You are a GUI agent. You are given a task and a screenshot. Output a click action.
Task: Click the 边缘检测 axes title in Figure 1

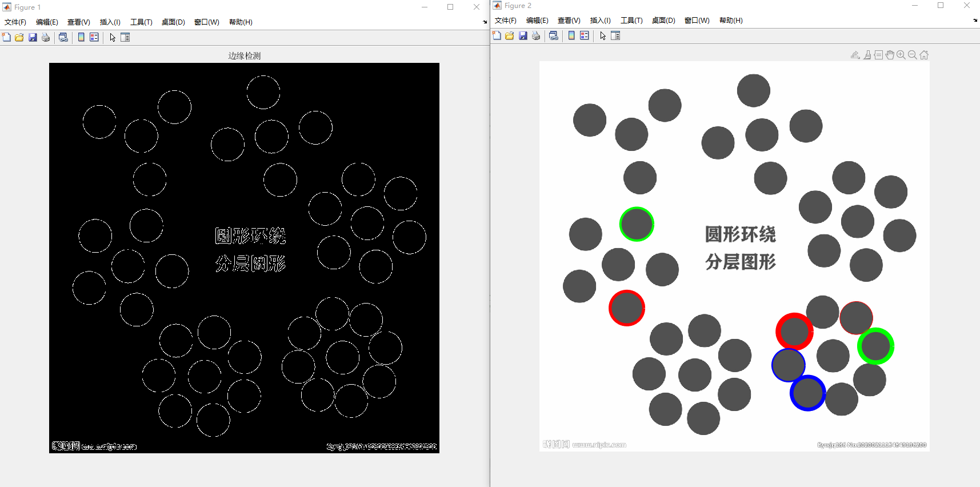[245, 55]
